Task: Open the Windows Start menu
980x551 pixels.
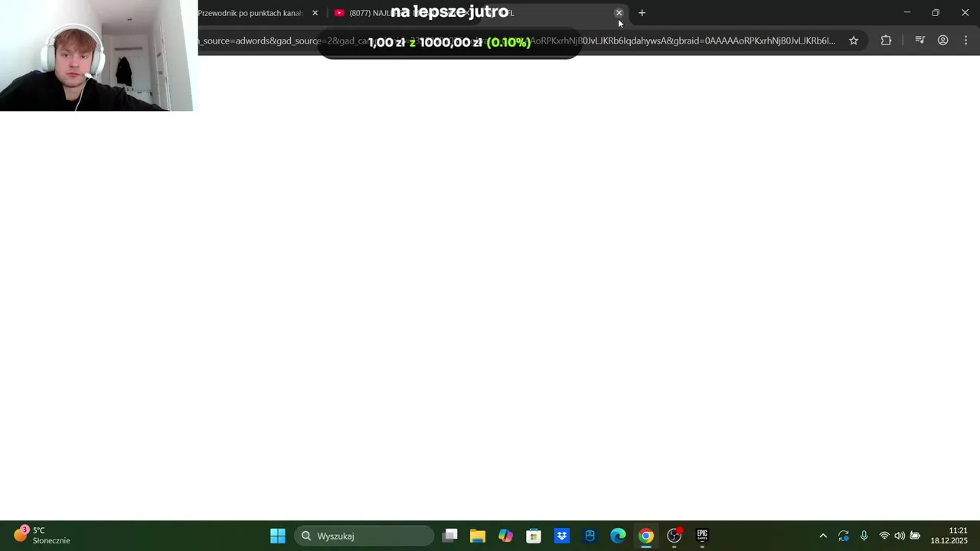Action: coord(278,536)
